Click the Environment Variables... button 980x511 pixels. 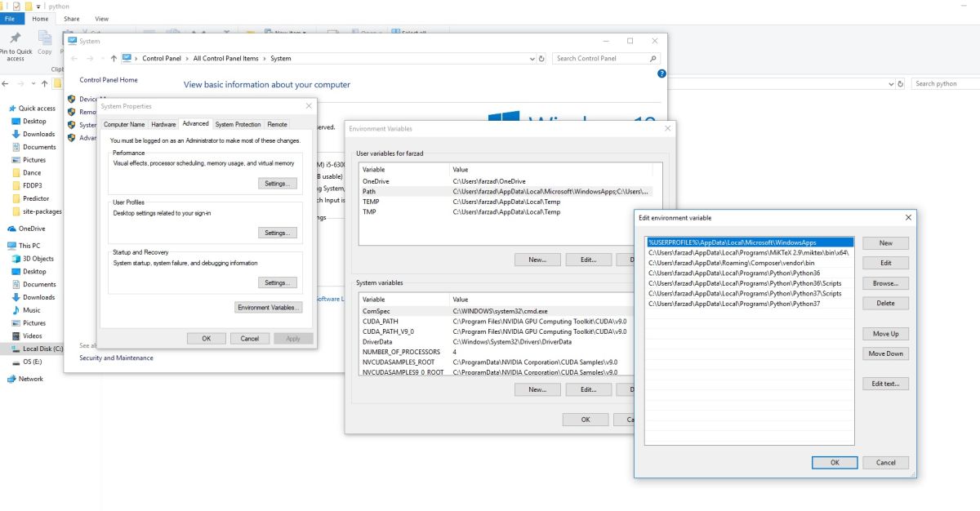(x=269, y=307)
